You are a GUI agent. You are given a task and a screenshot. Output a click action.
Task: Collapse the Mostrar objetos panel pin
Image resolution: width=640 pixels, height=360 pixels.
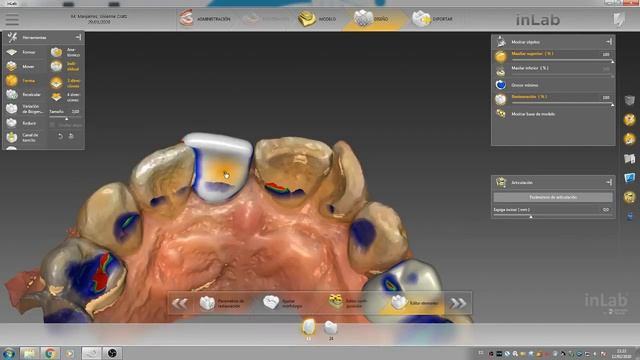[609, 42]
